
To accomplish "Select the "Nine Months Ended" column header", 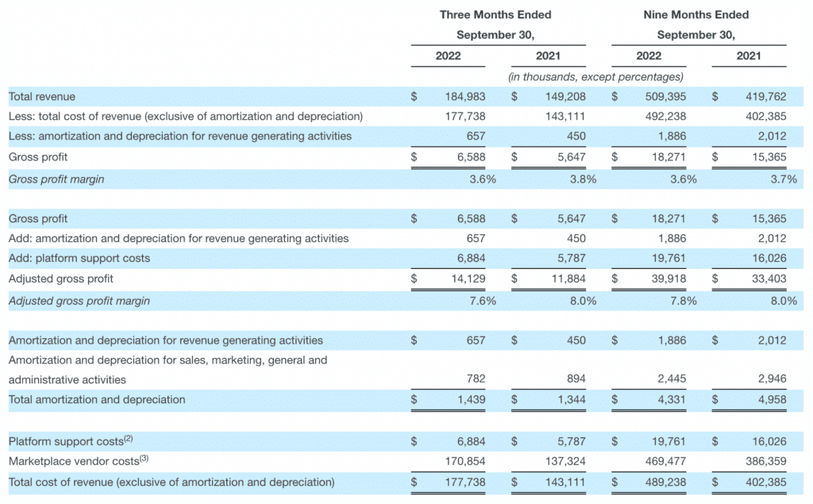I will [695, 14].
